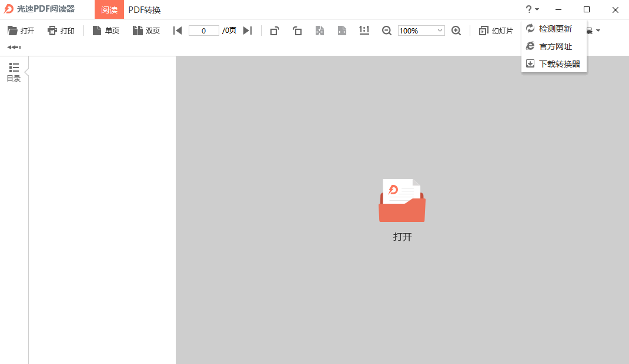Screen dimensions: 629x364
Task: Click the zoom in magnifier icon
Action: (456, 31)
